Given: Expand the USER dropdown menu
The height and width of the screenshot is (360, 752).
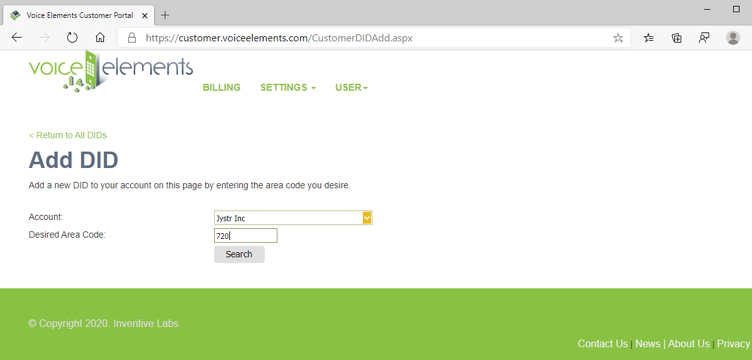Looking at the screenshot, I should pyautogui.click(x=352, y=88).
